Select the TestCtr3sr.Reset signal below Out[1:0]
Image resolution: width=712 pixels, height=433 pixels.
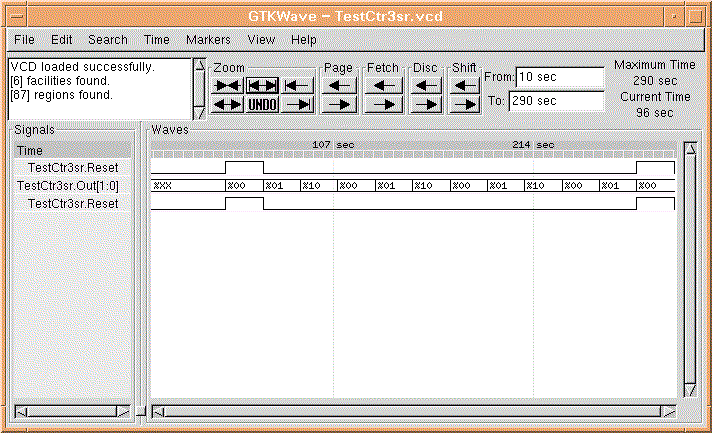[x=73, y=204]
